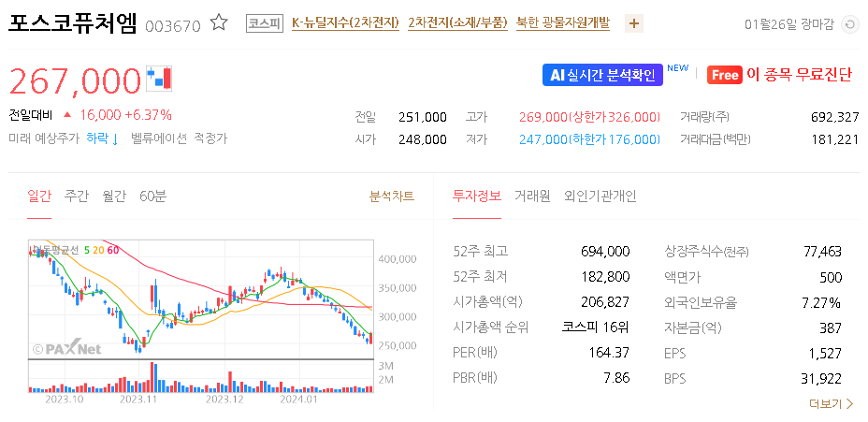Click 미래 예상주가 하락 indicator

(64, 138)
